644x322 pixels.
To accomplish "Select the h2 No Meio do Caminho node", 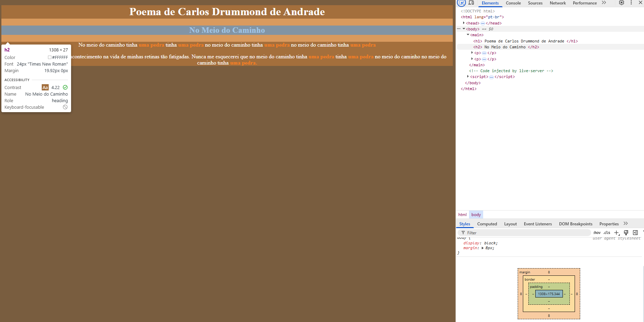I will (506, 47).
